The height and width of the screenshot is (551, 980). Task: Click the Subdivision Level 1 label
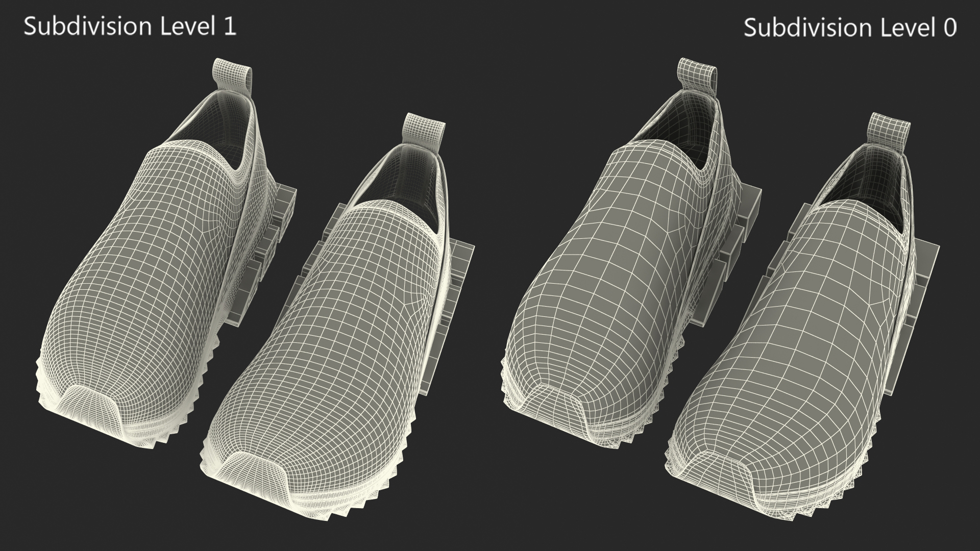(130, 27)
